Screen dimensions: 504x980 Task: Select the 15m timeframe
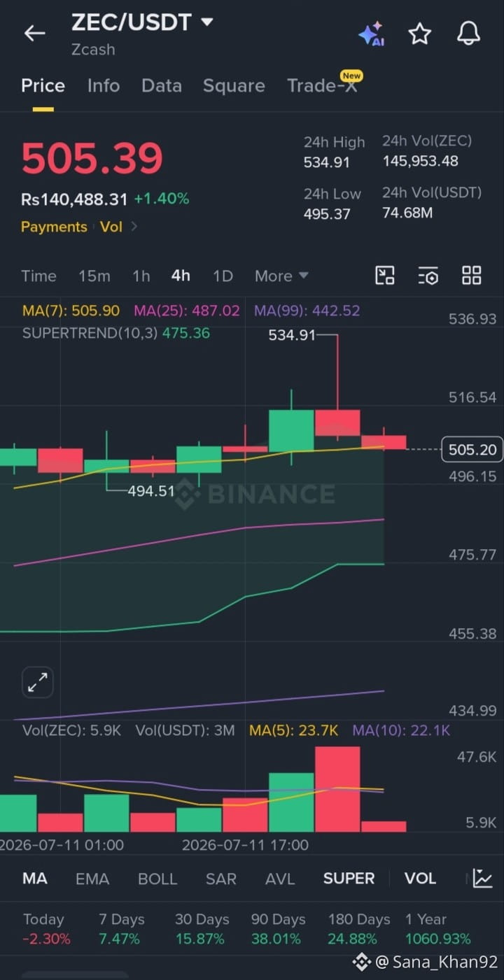click(94, 276)
